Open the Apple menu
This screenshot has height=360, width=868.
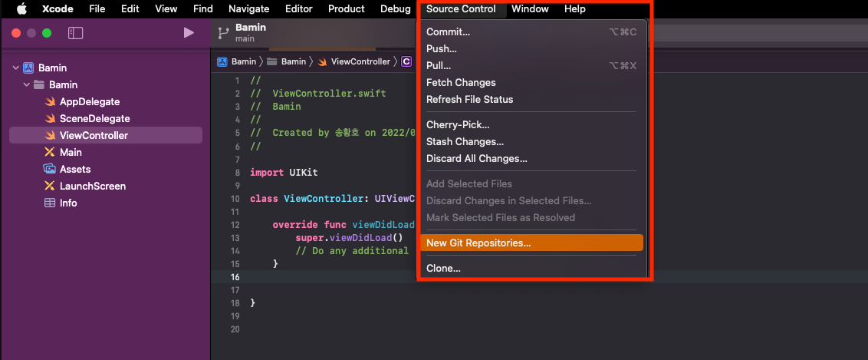coord(21,9)
